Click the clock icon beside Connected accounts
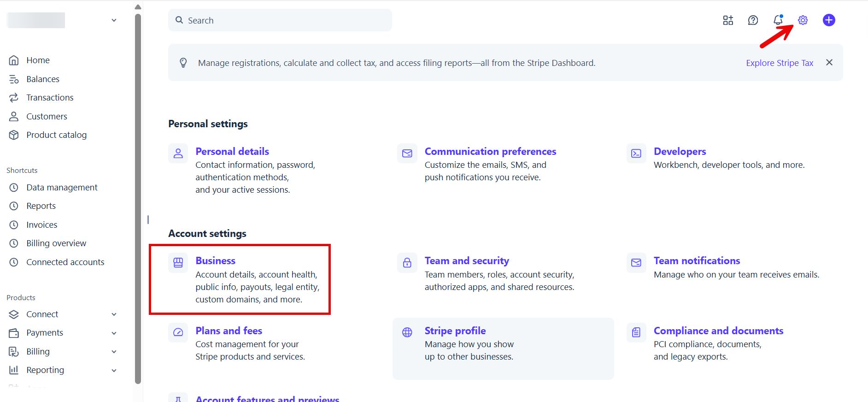Screen dimensions: 868x402 pyautogui.click(x=14, y=262)
